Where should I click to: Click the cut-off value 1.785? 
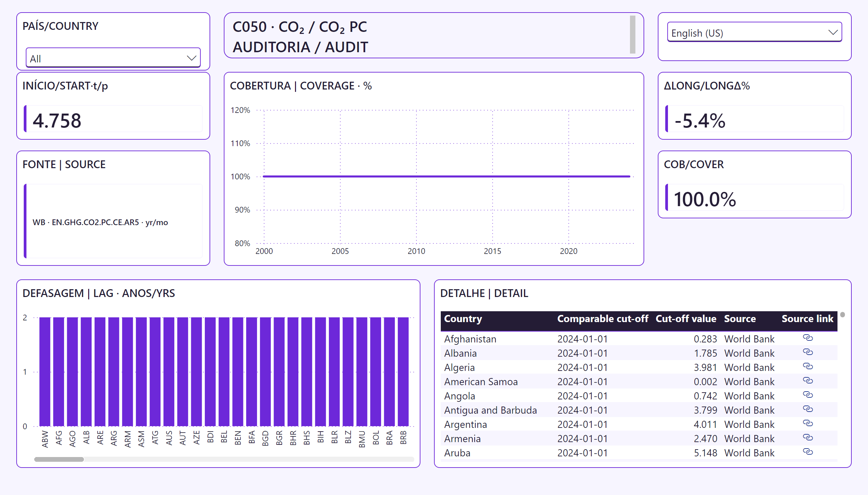pyautogui.click(x=705, y=353)
